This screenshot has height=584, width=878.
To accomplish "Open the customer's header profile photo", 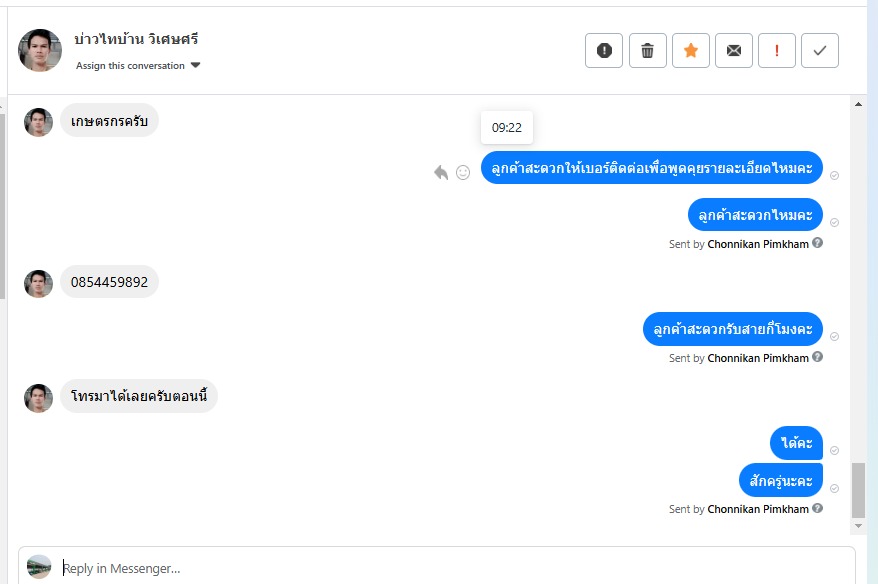I will coord(40,50).
